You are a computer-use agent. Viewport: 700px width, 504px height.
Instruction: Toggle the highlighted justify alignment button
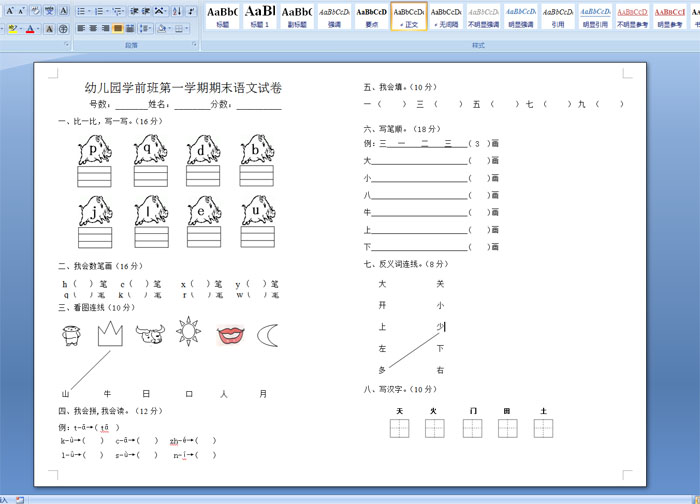click(117, 29)
